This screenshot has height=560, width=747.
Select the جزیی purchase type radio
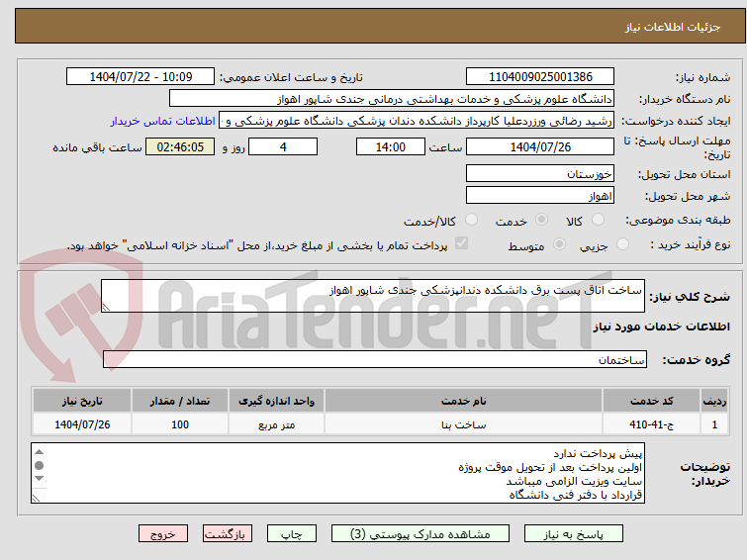pyautogui.click(x=622, y=244)
